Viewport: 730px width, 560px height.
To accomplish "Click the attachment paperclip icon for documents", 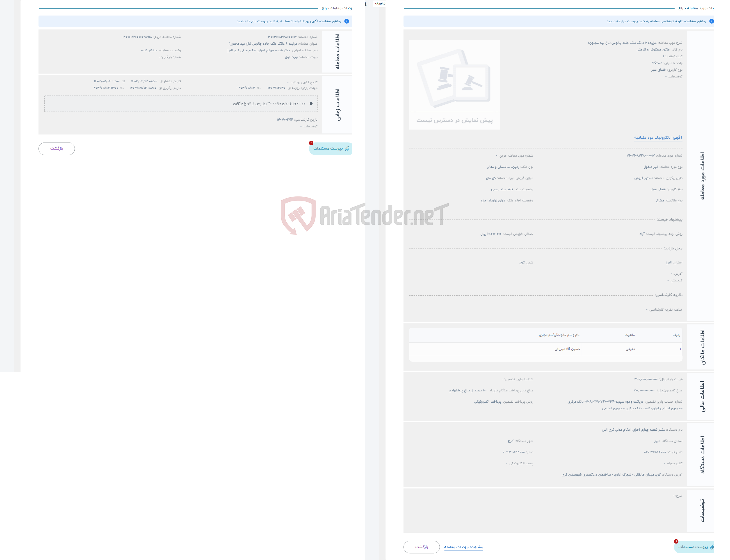I will pos(347,148).
